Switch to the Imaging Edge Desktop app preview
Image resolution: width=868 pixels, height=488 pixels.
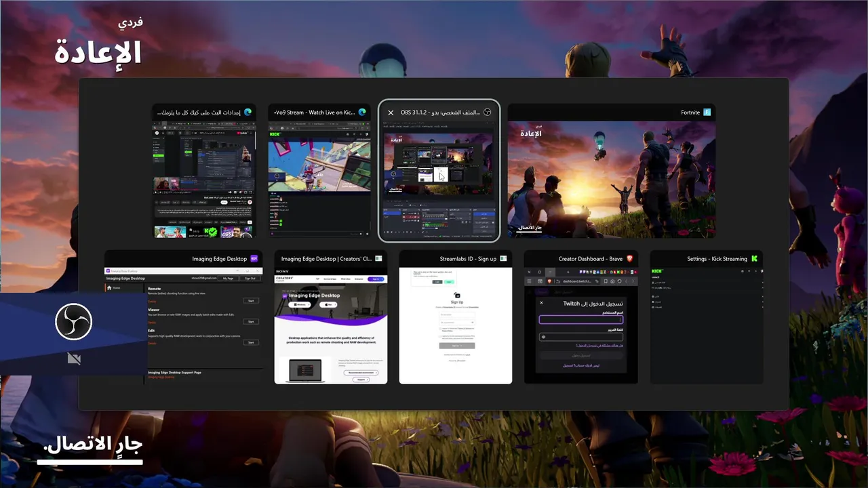(x=183, y=325)
